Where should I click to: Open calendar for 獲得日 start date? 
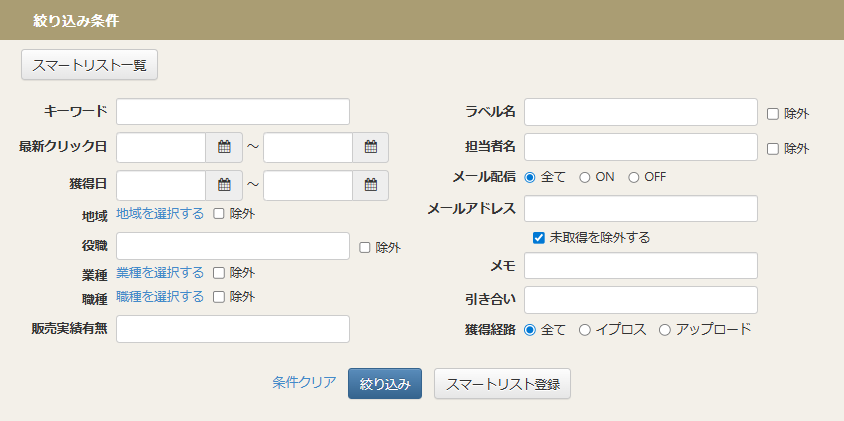pyautogui.click(x=224, y=185)
